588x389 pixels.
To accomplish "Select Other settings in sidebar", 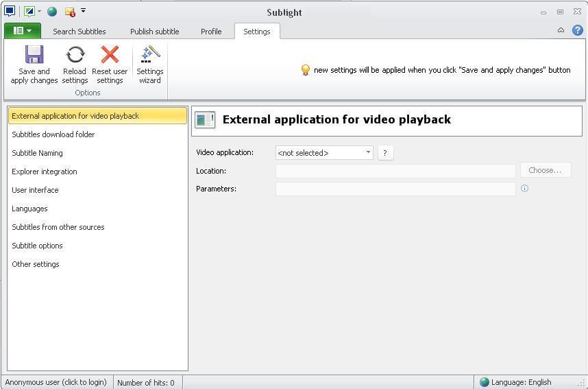I will point(97,264).
